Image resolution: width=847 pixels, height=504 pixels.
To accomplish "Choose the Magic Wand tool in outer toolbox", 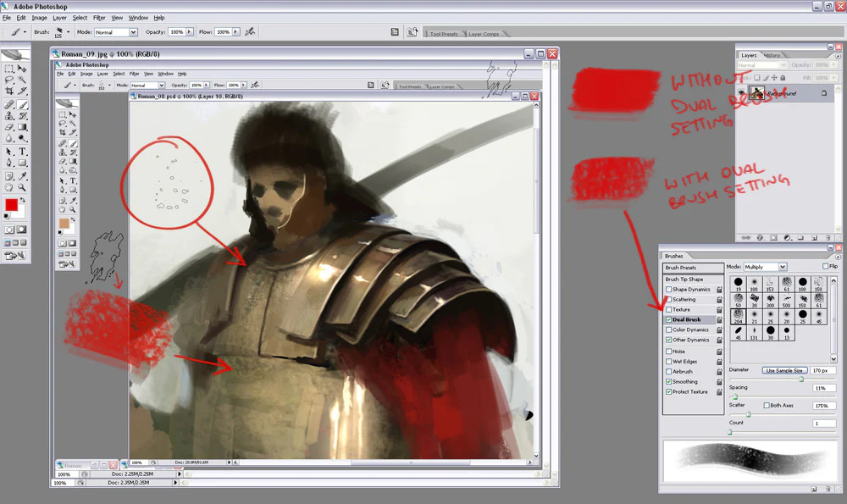I will (22, 80).
